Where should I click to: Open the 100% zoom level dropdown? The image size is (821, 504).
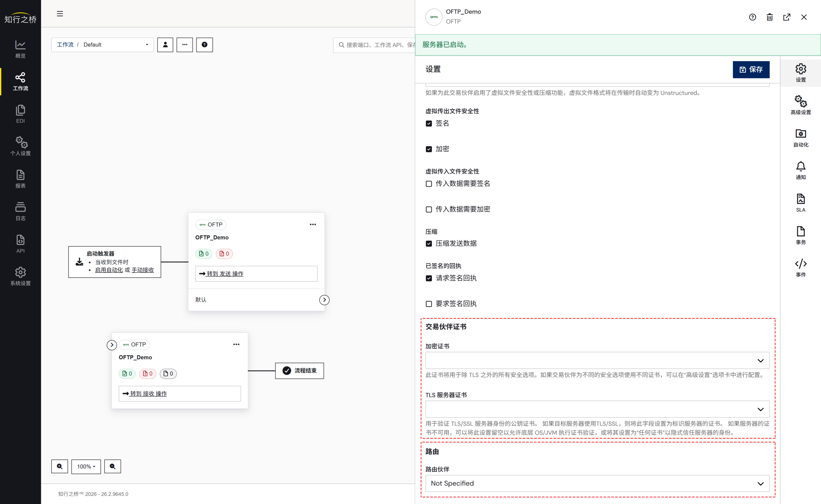pos(86,466)
